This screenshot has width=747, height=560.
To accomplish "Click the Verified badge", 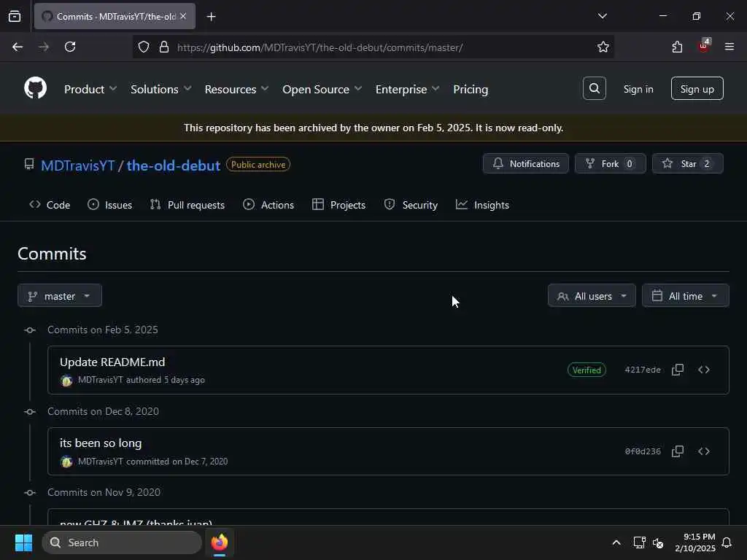I will (x=587, y=370).
